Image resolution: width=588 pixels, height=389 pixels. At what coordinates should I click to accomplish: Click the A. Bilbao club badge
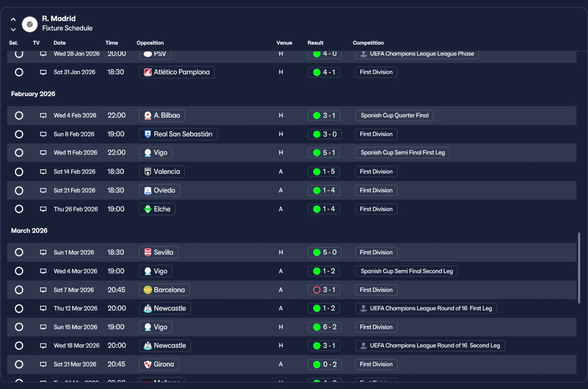click(147, 115)
